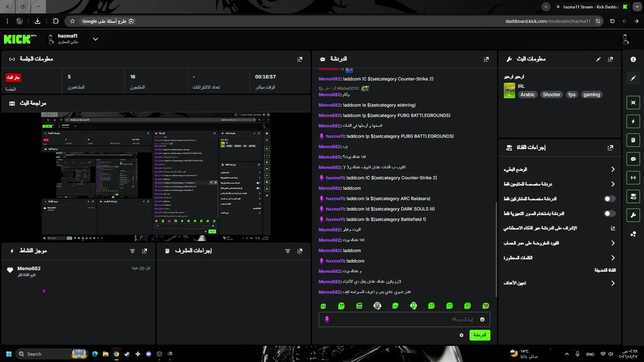Click the browser address bar URL
644x362 pixels.
[x=547, y=21]
